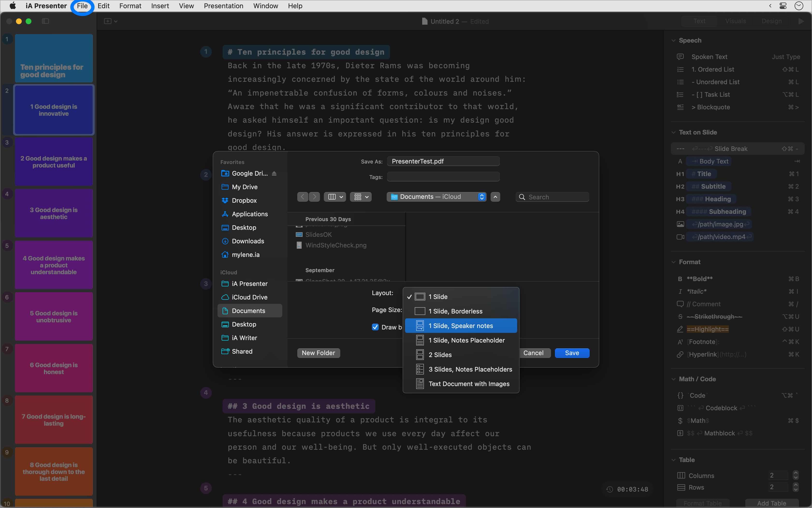Click the Search field in save dialog

coord(552,197)
